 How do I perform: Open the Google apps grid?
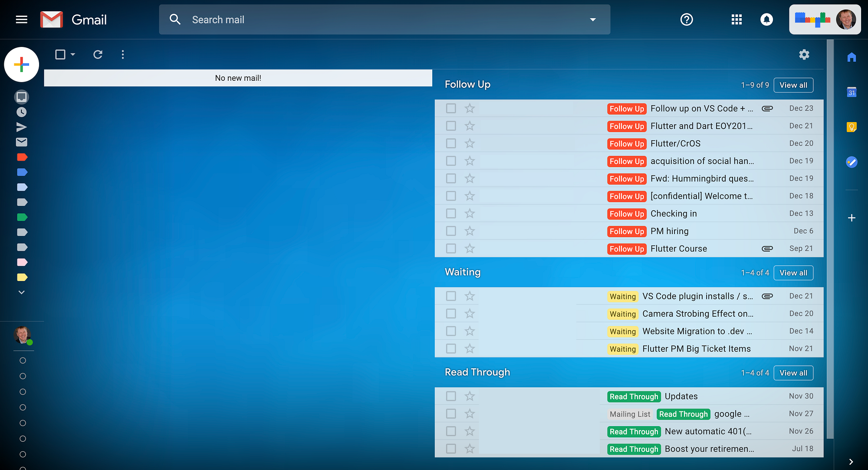click(x=736, y=20)
